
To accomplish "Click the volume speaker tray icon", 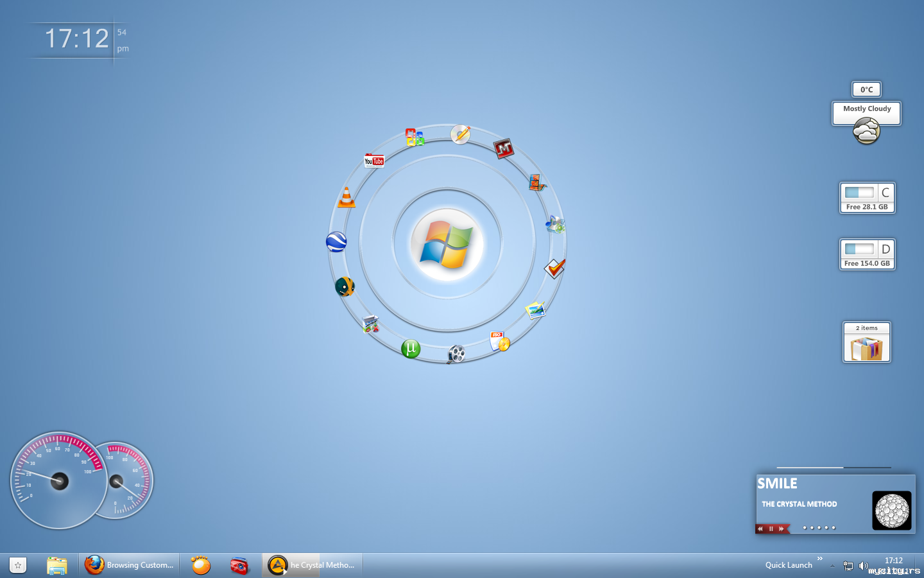I will (863, 566).
